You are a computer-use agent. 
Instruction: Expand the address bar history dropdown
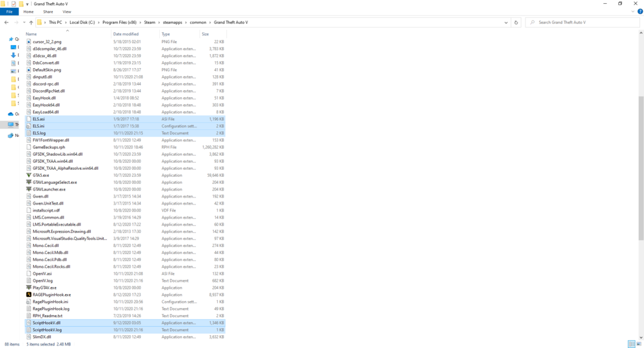(x=506, y=23)
